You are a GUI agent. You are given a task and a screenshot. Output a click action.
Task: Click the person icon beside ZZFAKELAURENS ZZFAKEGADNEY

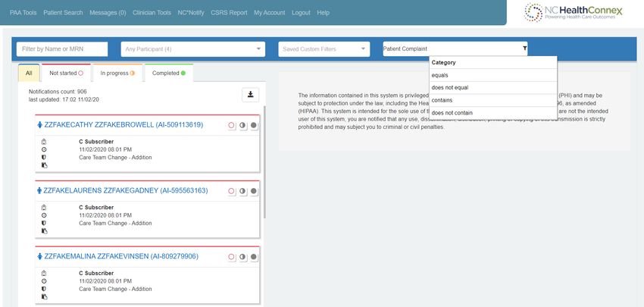(39, 191)
